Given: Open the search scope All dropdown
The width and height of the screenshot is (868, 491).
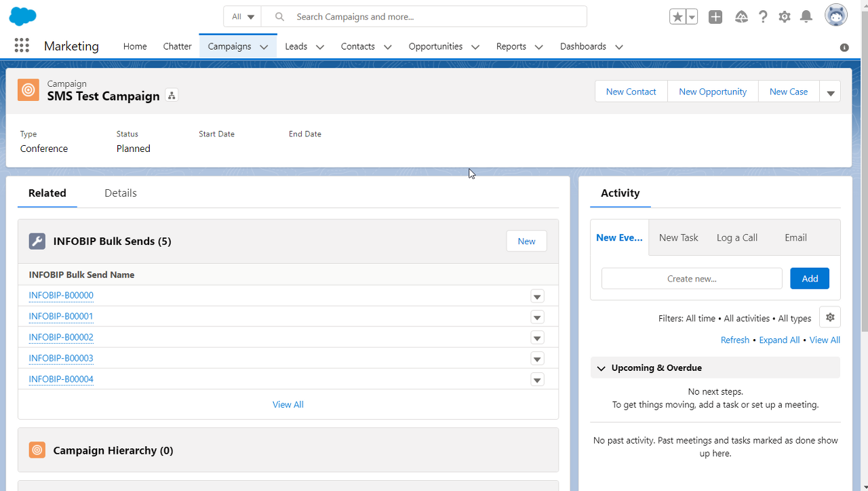Looking at the screenshot, I should 242,16.
